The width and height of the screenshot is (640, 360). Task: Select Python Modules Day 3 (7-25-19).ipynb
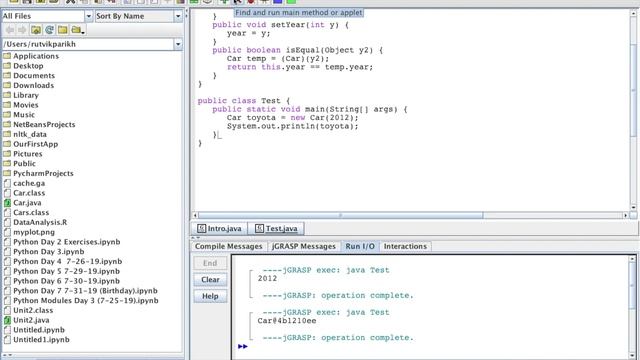point(86,301)
